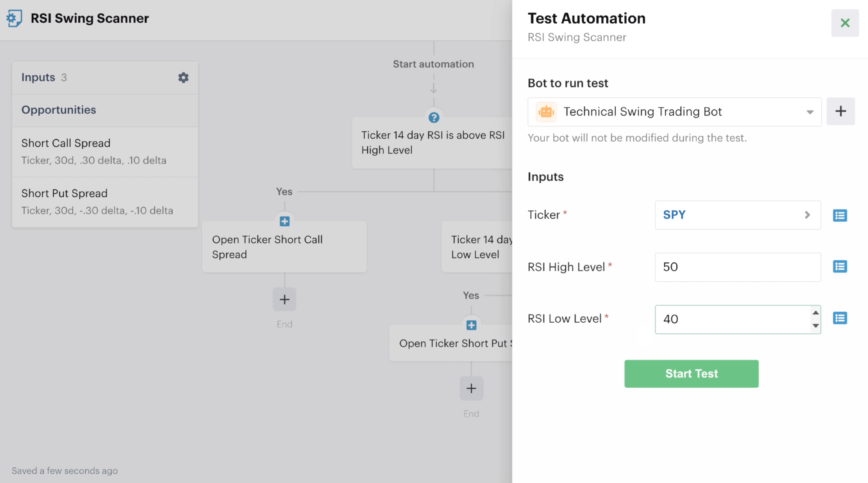Click the Start automation label
The image size is (868, 483).
[x=433, y=64]
